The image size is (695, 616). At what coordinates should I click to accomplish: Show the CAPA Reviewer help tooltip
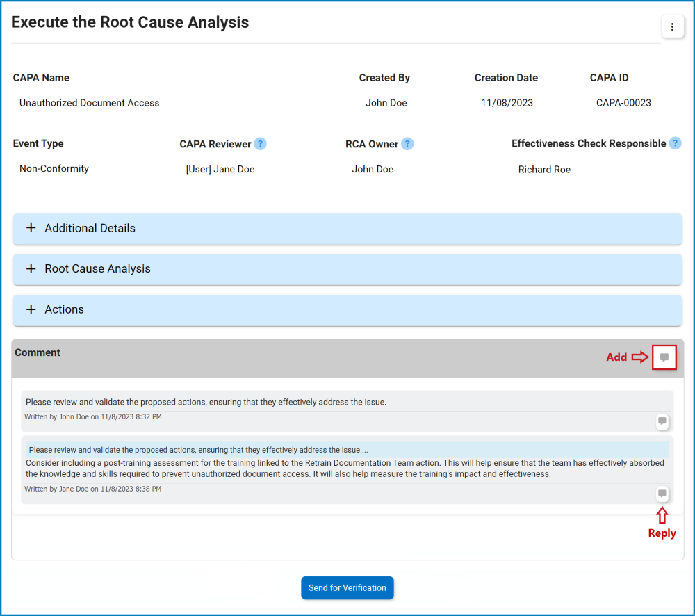(260, 143)
